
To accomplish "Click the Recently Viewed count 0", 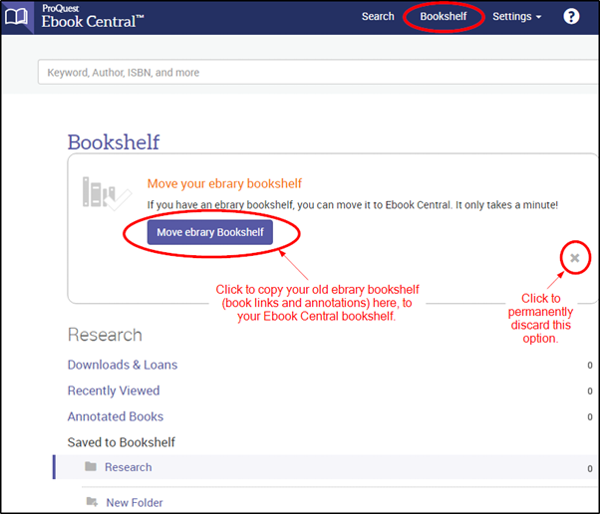I will click(x=590, y=391).
